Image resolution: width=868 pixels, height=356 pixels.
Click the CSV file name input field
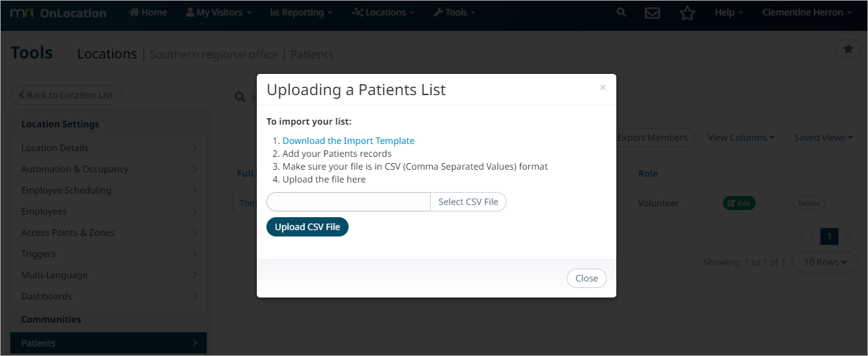(x=349, y=202)
